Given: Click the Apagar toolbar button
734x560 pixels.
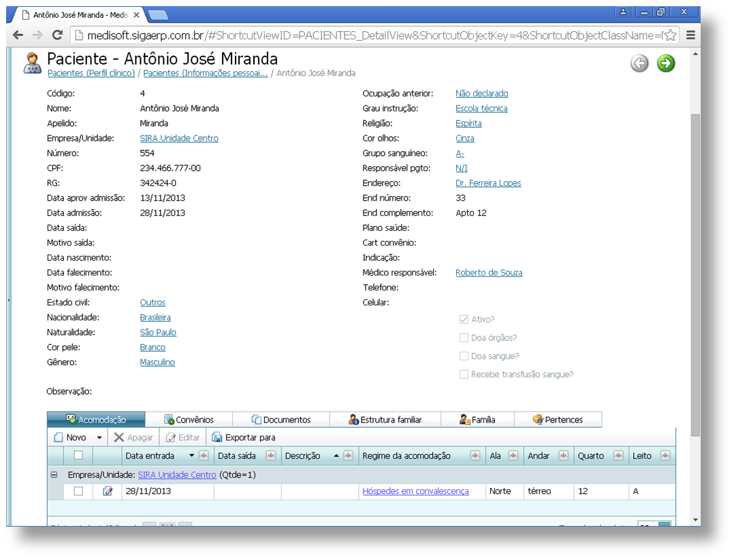Looking at the screenshot, I should point(133,438).
